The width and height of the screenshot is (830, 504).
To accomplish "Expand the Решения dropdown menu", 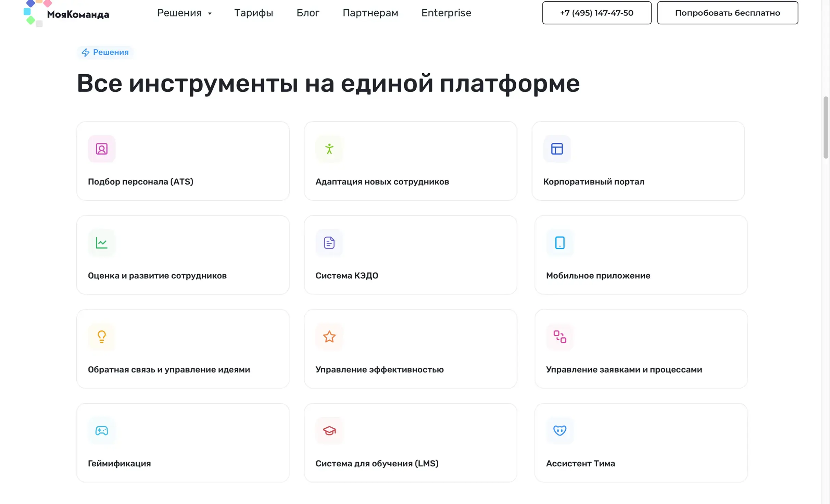I will (184, 13).
